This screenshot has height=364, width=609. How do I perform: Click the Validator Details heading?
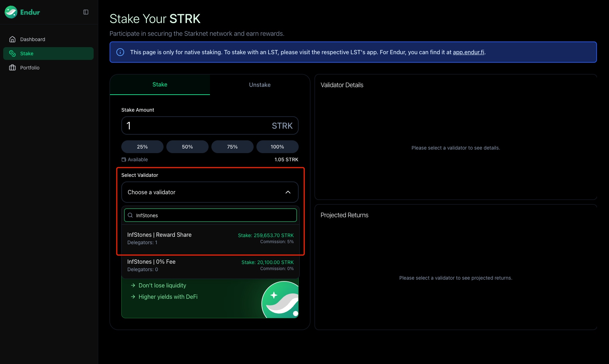pos(342,85)
